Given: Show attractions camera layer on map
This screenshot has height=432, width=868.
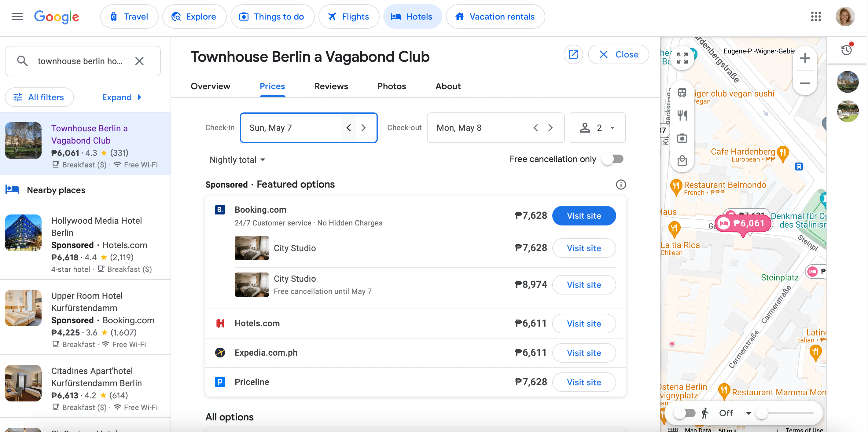Looking at the screenshot, I should click(x=682, y=138).
